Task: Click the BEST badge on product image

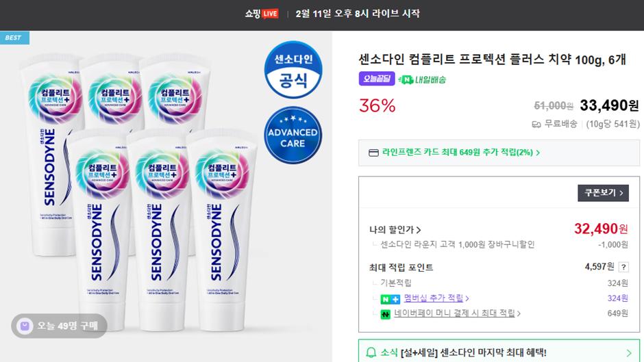Action: 14,38
